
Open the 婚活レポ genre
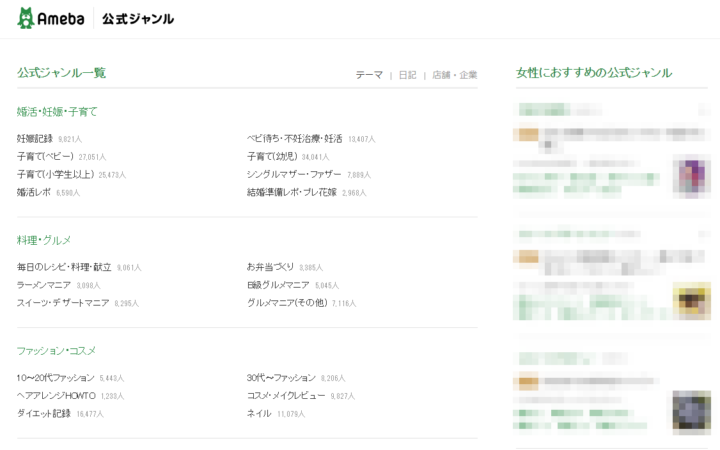point(34,192)
